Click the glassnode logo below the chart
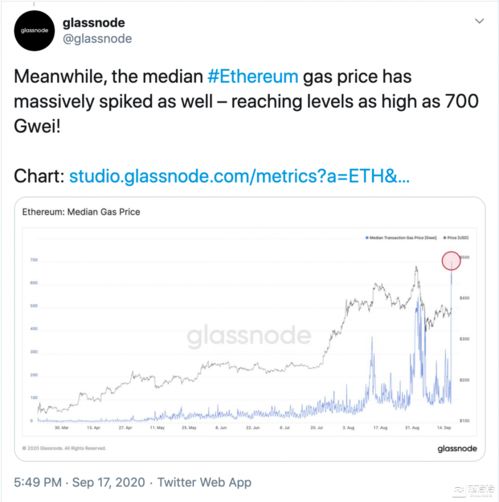499x502 pixels. [x=457, y=449]
